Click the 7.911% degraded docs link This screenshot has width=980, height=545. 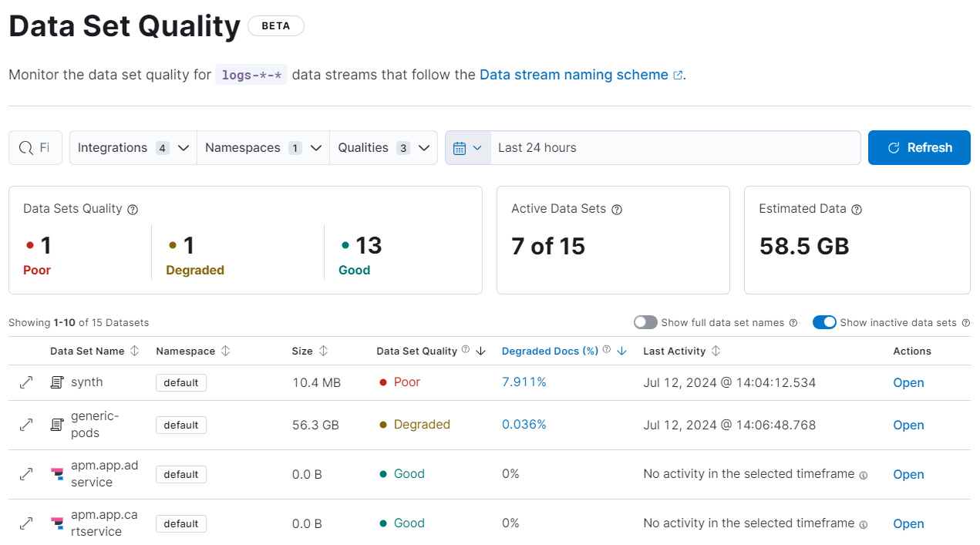coord(524,382)
